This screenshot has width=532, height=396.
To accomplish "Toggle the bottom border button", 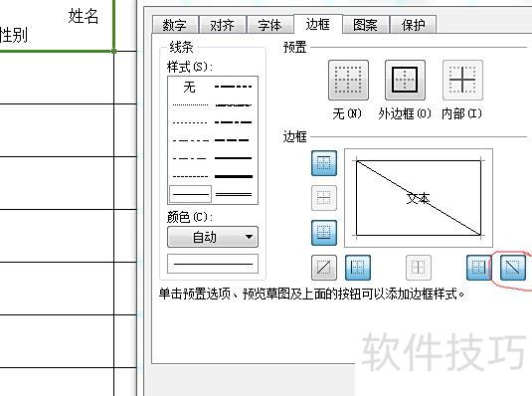I will (324, 233).
